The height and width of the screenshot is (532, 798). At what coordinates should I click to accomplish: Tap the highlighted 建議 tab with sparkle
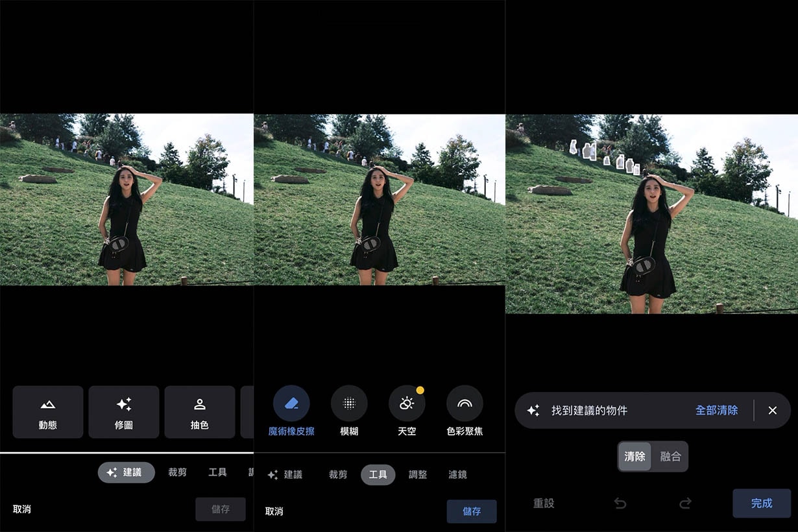126,472
